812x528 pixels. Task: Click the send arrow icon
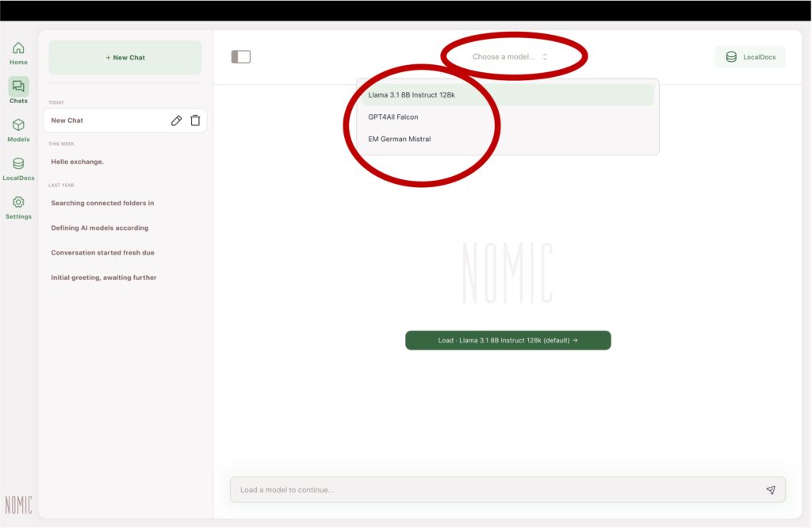[770, 490]
